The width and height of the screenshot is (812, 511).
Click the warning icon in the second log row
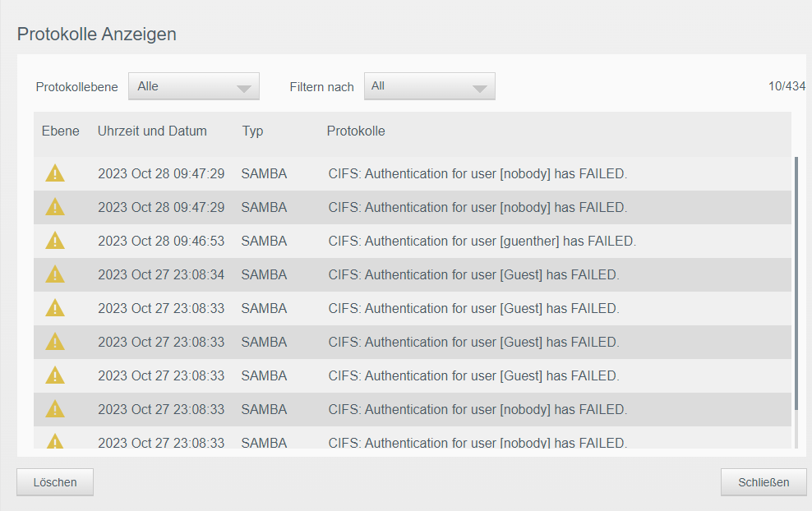pyautogui.click(x=54, y=207)
